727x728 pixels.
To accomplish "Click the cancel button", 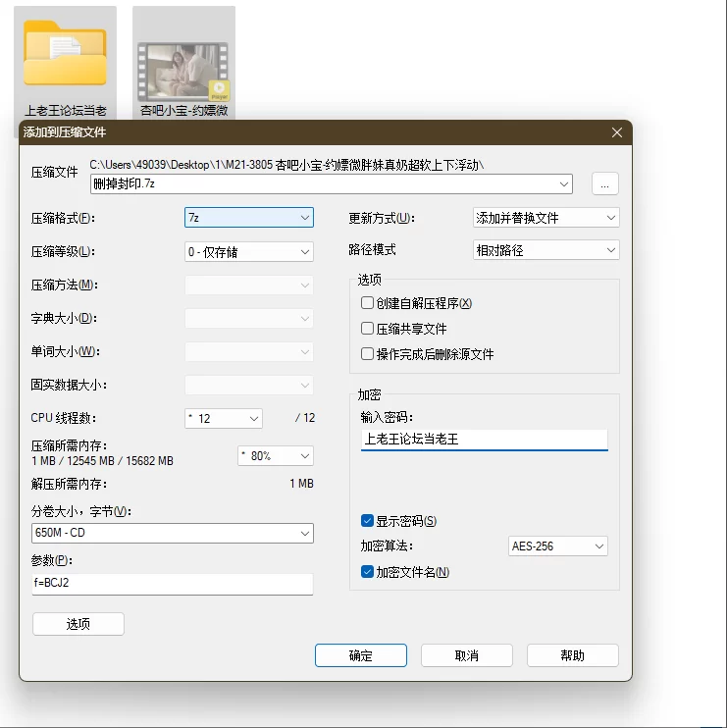I will (x=467, y=655).
